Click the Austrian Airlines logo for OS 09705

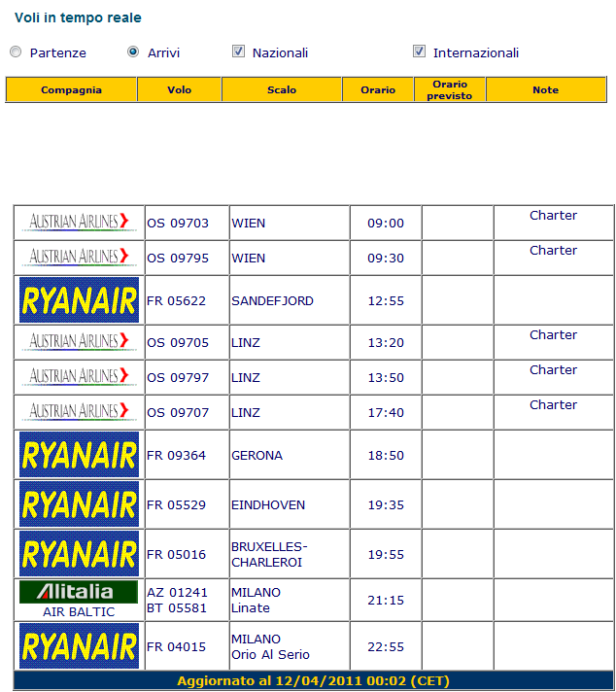click(79, 341)
